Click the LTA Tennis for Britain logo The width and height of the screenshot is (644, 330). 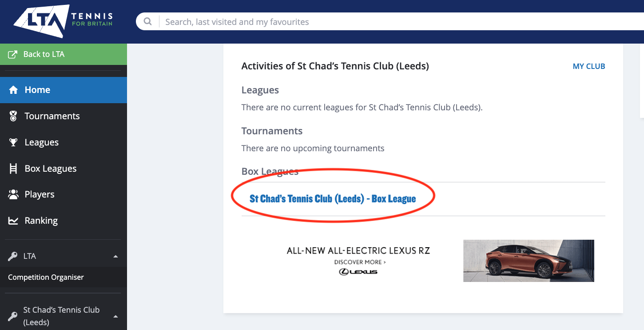pyautogui.click(x=63, y=21)
